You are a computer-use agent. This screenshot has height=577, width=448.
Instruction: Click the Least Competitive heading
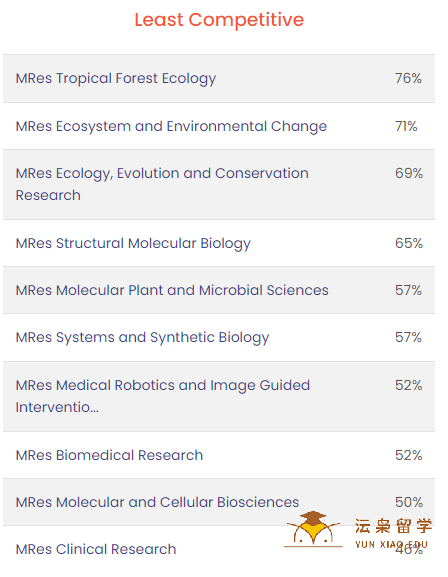(x=219, y=20)
